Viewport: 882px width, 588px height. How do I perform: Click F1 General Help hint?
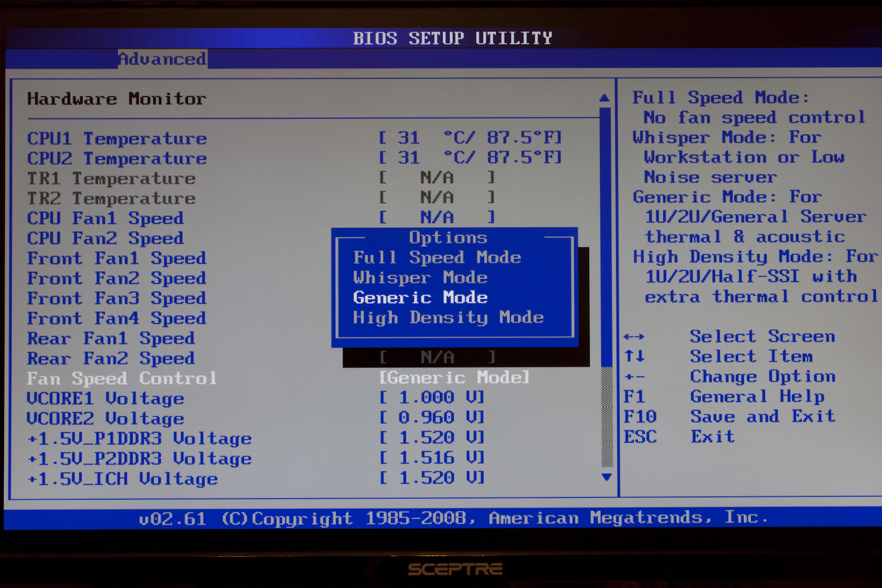pyautogui.click(x=724, y=397)
